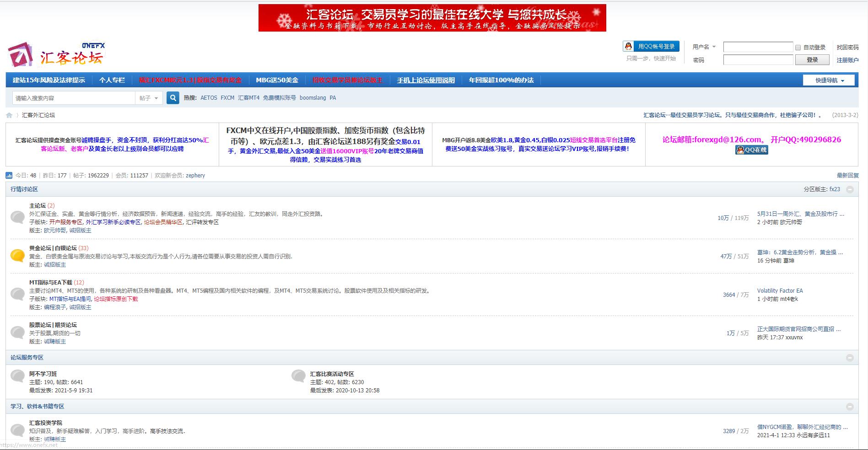Click the orange gold forum bubble icon

[x=17, y=256]
